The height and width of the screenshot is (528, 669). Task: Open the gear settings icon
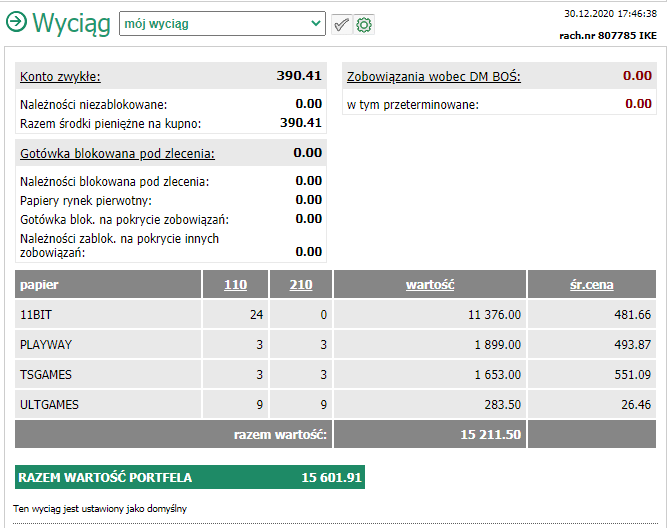tap(364, 25)
